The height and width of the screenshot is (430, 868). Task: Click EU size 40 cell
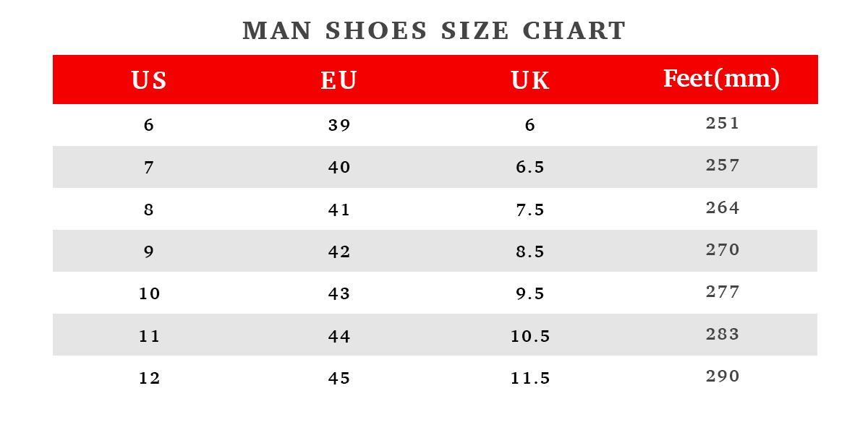coord(339,168)
